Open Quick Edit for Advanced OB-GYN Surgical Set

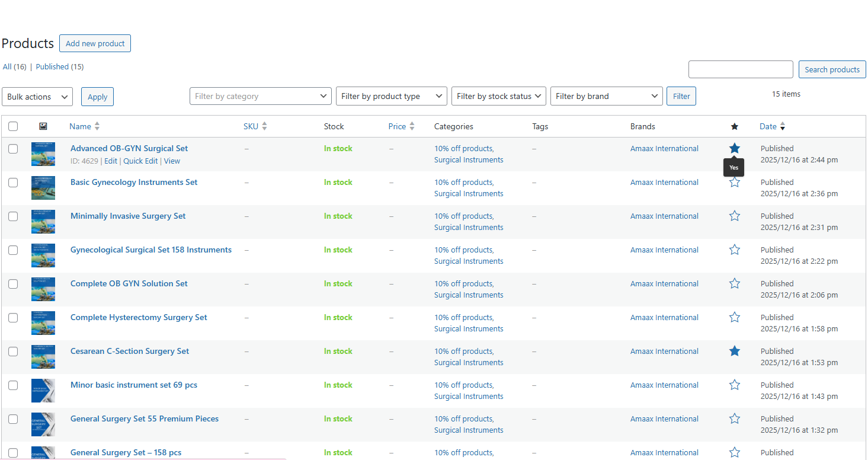(140, 161)
